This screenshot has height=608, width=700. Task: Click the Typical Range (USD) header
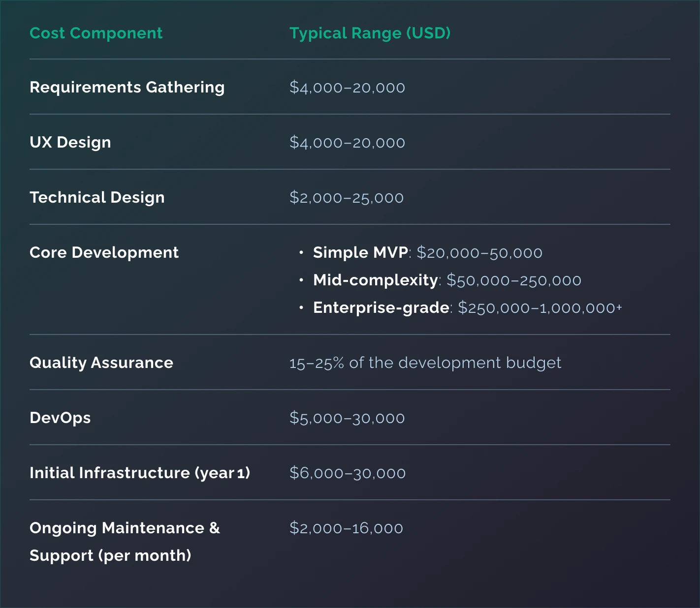370,33
